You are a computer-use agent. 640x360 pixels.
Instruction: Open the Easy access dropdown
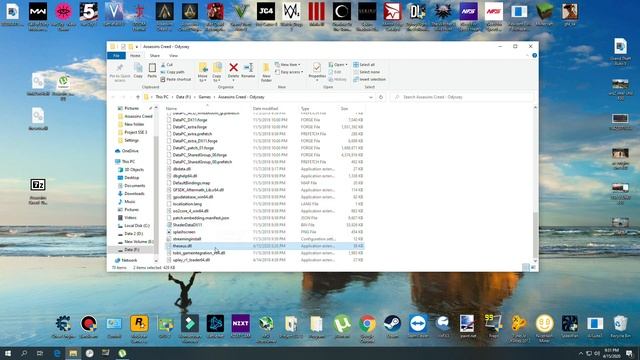(289, 72)
